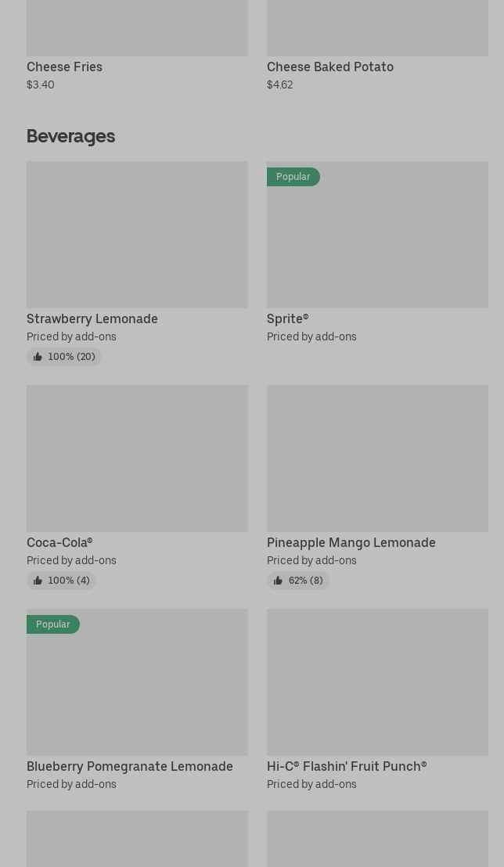This screenshot has height=867, width=504.
Task: Click the Strawberry Lemonade title
Action: click(92, 319)
